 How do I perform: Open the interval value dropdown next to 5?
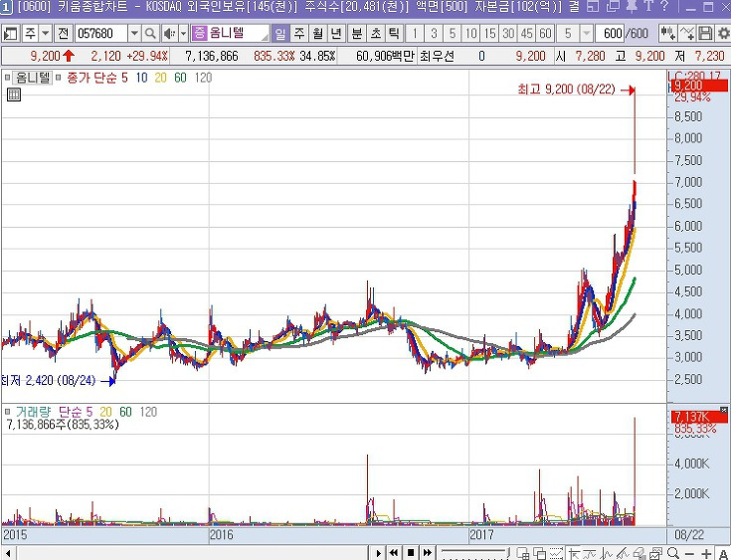click(x=587, y=34)
